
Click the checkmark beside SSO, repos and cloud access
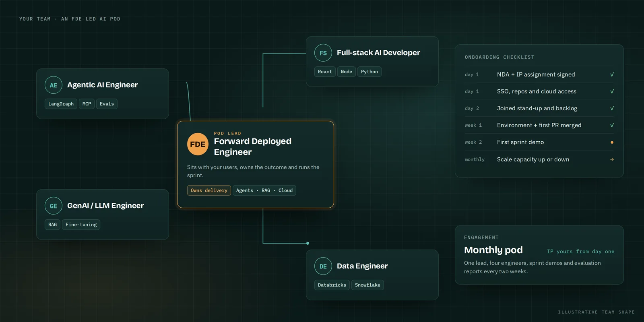click(612, 91)
